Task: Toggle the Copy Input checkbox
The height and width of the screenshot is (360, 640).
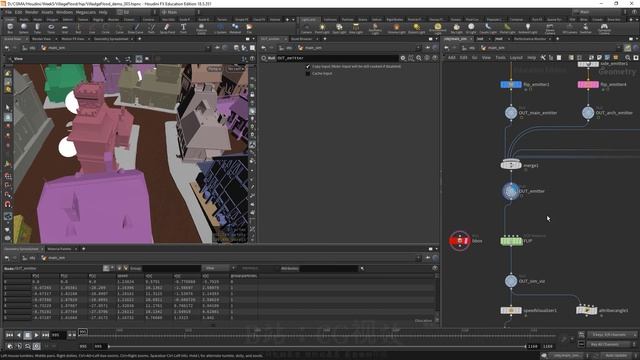Action: pos(308,67)
